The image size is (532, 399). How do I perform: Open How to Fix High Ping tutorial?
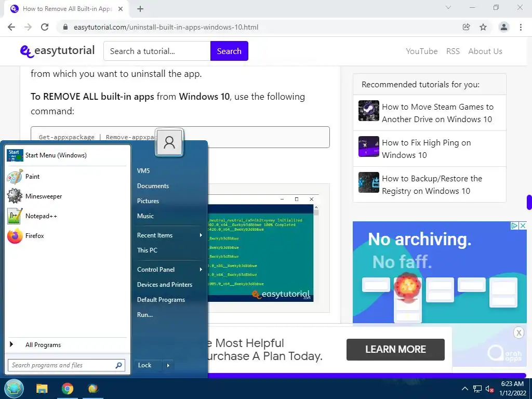pos(426,149)
